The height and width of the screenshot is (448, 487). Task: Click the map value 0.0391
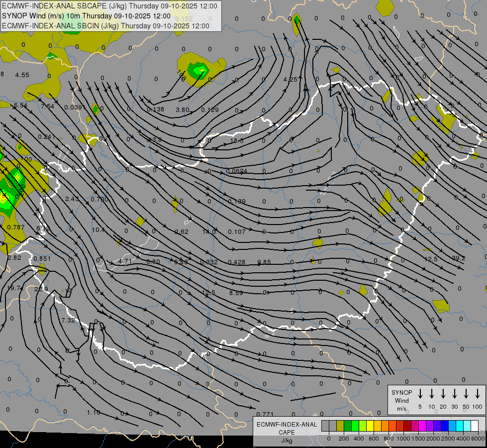(75, 107)
